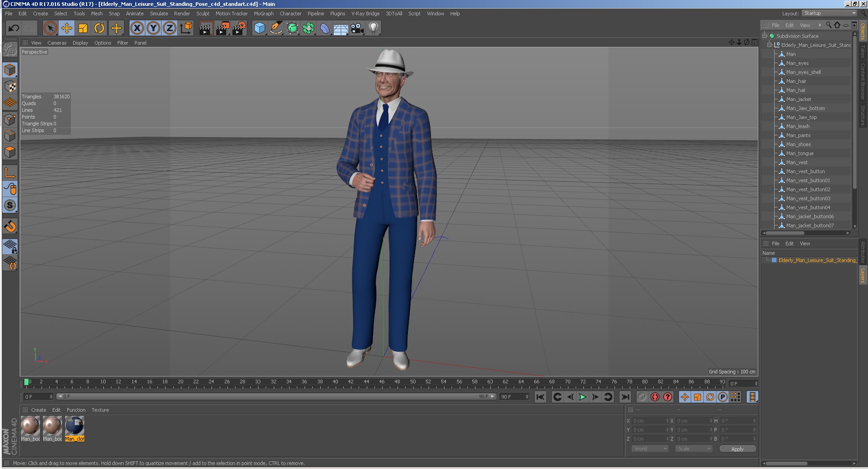The height and width of the screenshot is (469, 868).
Task: Toggle the coordinate system icon
Action: pos(186,28)
